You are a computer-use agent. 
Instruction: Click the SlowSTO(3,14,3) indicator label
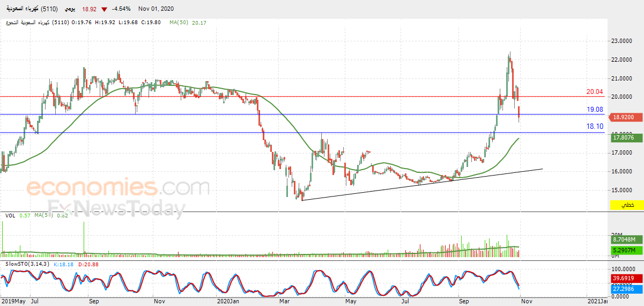tap(26, 264)
